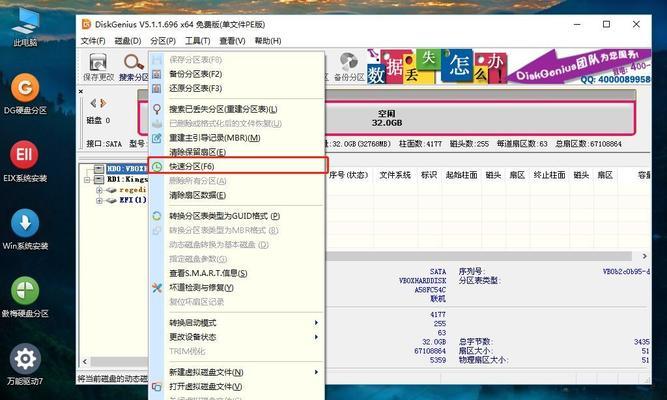
Task: Click the 保存更改 toolbar icon
Action: click(x=98, y=67)
